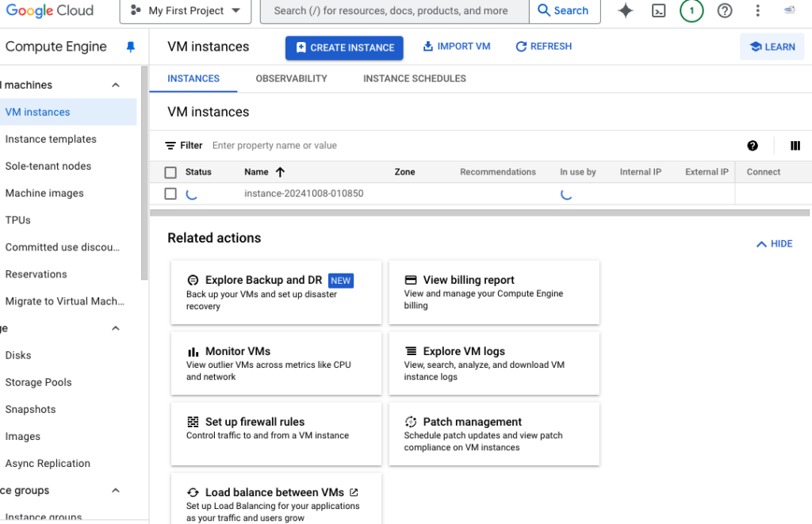
Task: Open the Learn panel
Action: (772, 47)
